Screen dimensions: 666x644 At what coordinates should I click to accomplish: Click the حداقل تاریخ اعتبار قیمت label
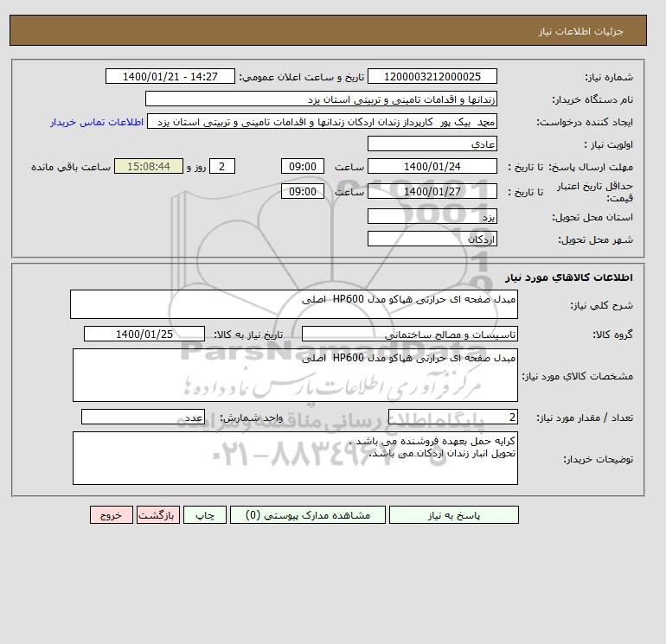click(x=595, y=192)
